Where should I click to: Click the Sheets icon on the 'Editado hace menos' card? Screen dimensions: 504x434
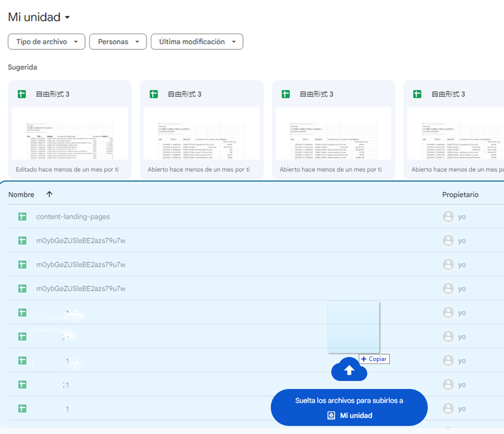click(22, 94)
